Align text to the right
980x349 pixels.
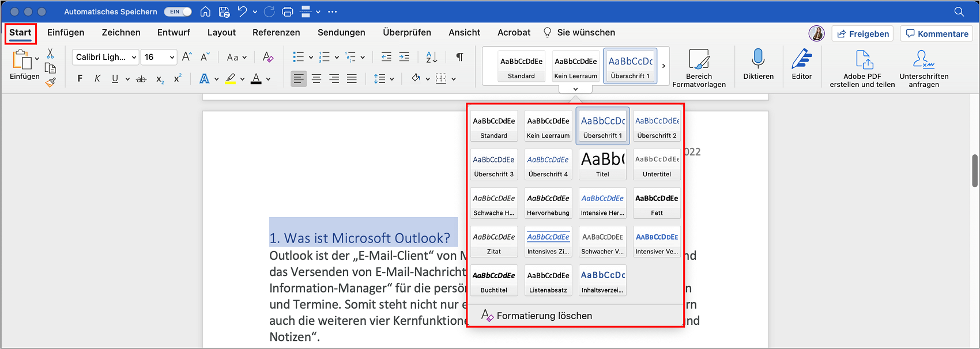(x=334, y=79)
